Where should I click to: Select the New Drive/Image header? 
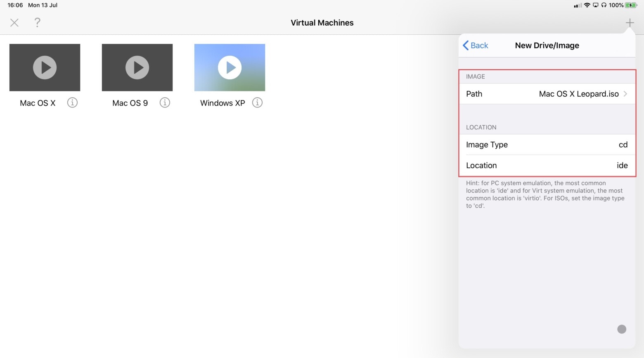pos(547,45)
